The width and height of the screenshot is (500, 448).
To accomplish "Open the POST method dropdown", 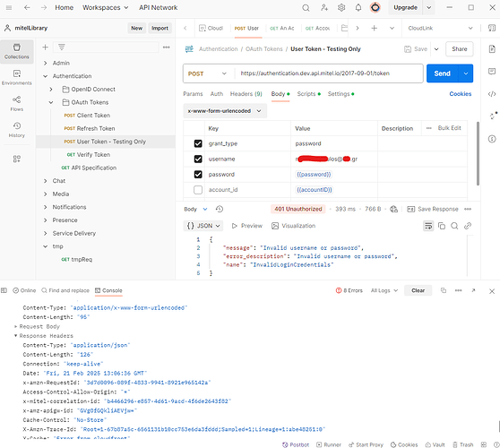I will [x=208, y=73].
